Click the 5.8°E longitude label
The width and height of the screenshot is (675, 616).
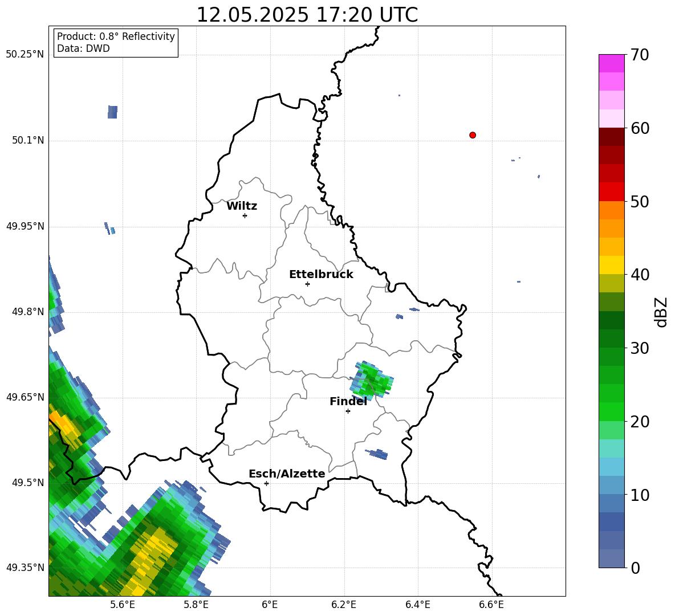(x=196, y=605)
